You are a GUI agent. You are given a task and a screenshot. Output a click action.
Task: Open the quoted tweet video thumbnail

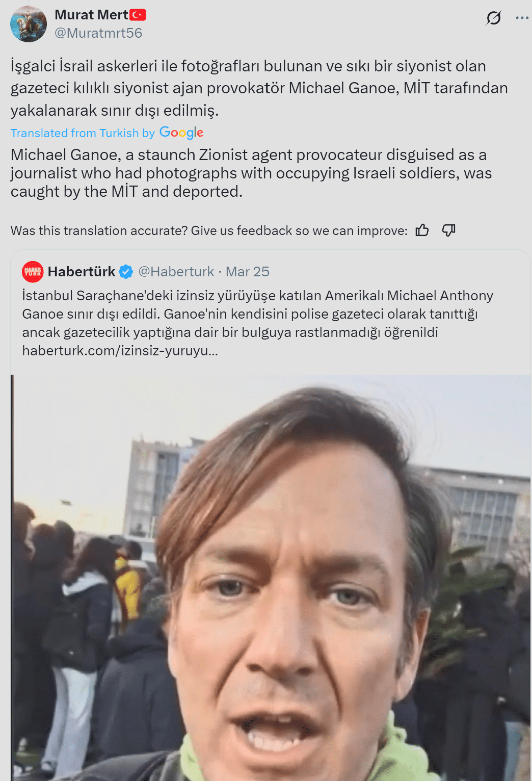(x=271, y=578)
